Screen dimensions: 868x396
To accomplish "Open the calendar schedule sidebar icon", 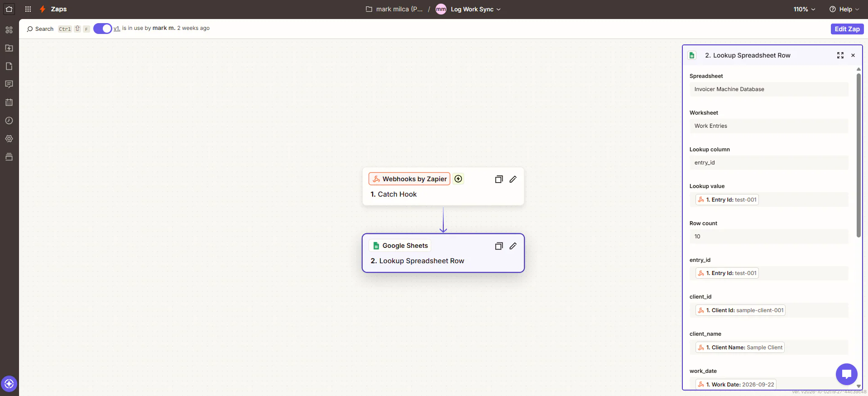I will 9,102.
